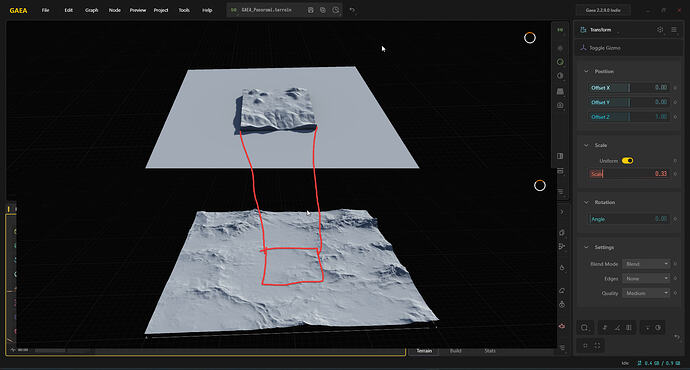The image size is (690, 370).
Task: Click the rounded-square mask tool icon
Action: coord(584,327)
